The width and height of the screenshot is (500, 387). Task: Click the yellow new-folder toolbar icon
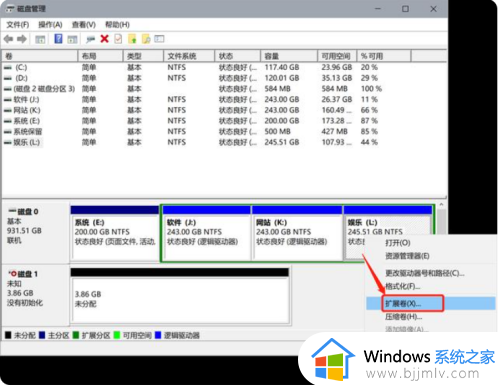[x=132, y=39]
